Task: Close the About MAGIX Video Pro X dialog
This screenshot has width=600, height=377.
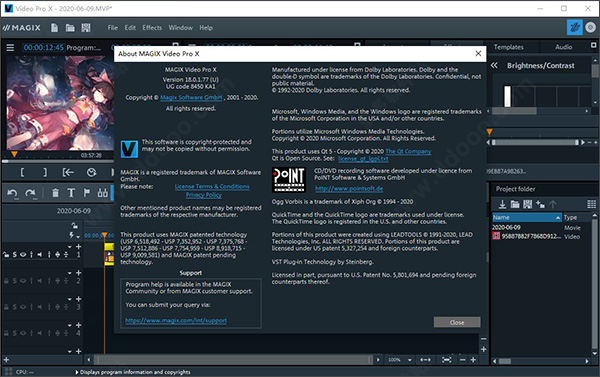Action: [478, 54]
